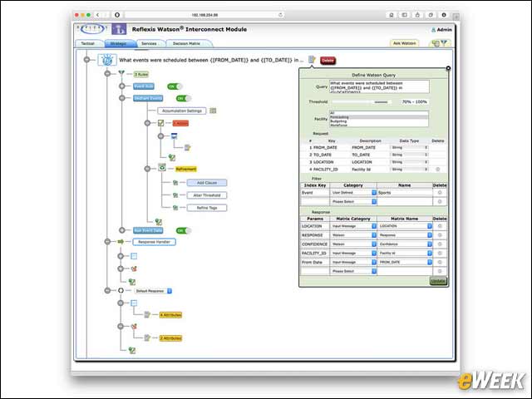The image size is (532, 399).
Task: Collapse the tree node beside the Watson question
Action: [86, 60]
